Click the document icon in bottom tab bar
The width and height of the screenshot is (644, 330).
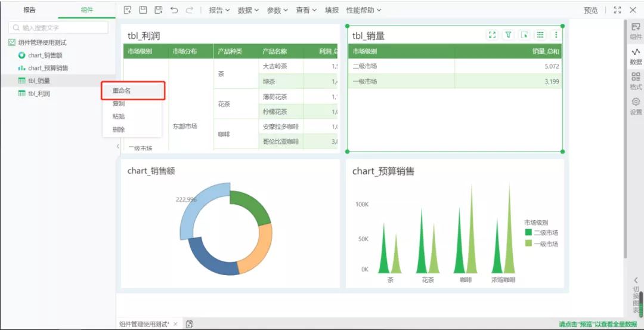coord(190,324)
